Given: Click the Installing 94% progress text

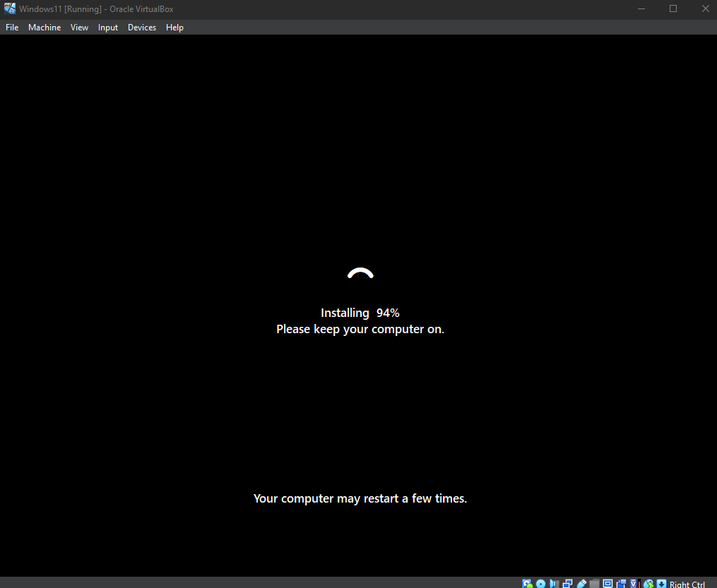Looking at the screenshot, I should tap(360, 313).
